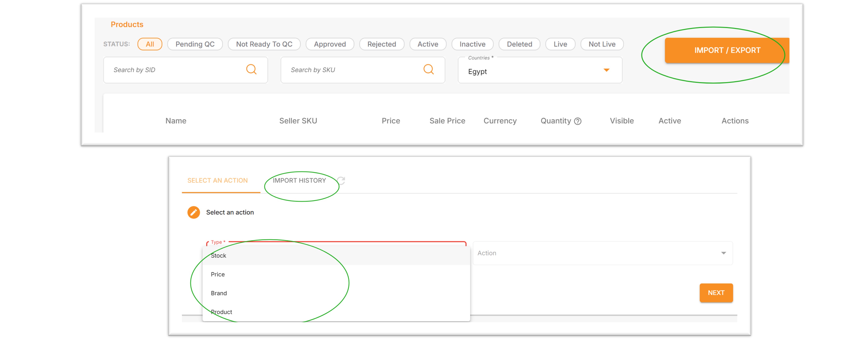Click the refresh icon beside Import History
This screenshot has width=868, height=346.
pos(341,181)
